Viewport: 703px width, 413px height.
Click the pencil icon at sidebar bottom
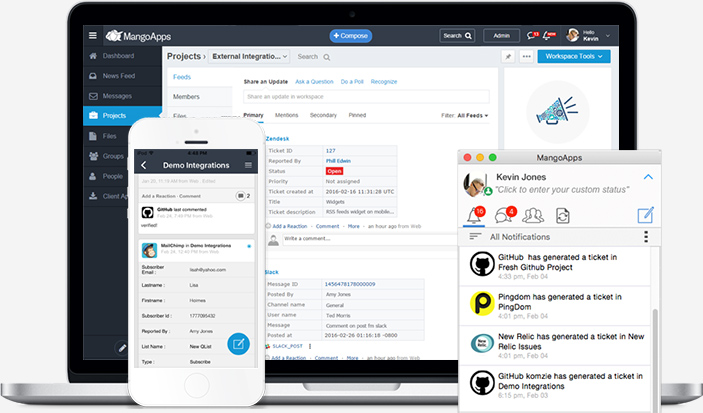(122, 348)
